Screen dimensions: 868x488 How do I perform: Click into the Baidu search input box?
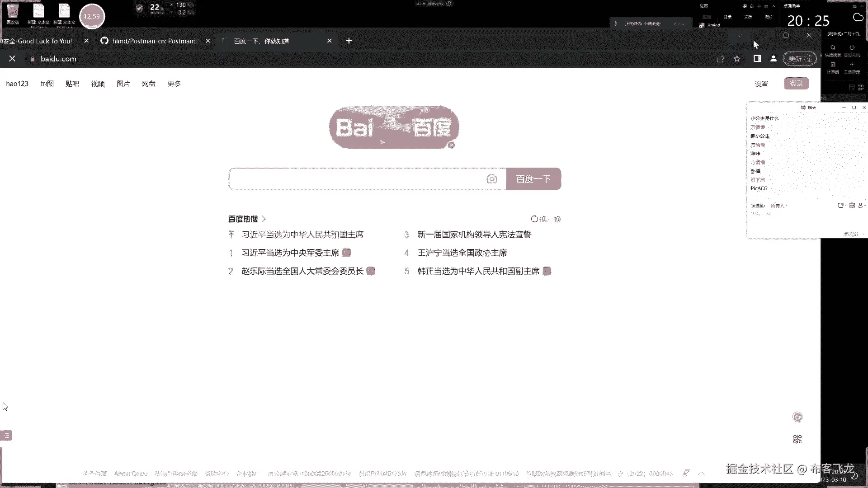click(x=357, y=179)
